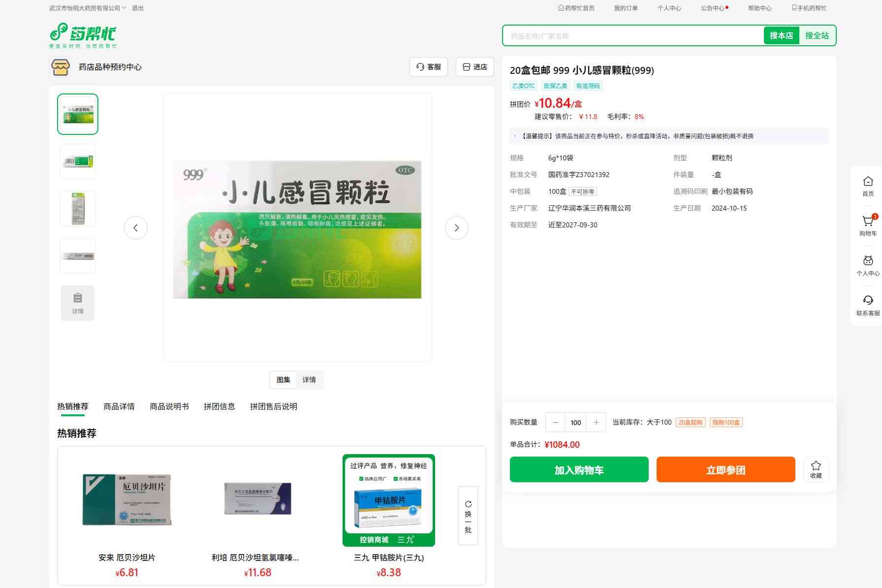
Task: Click the home icon in right sidebar
Action: point(868,182)
